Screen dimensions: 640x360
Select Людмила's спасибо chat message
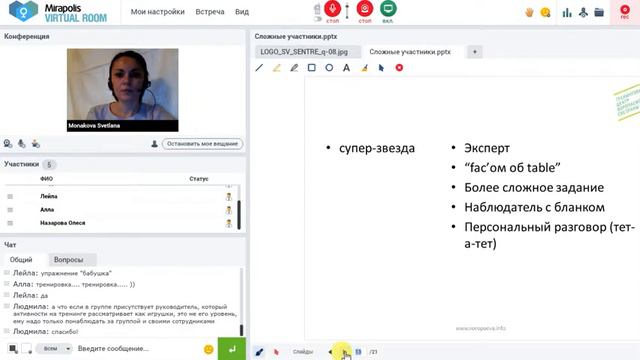coord(45,331)
